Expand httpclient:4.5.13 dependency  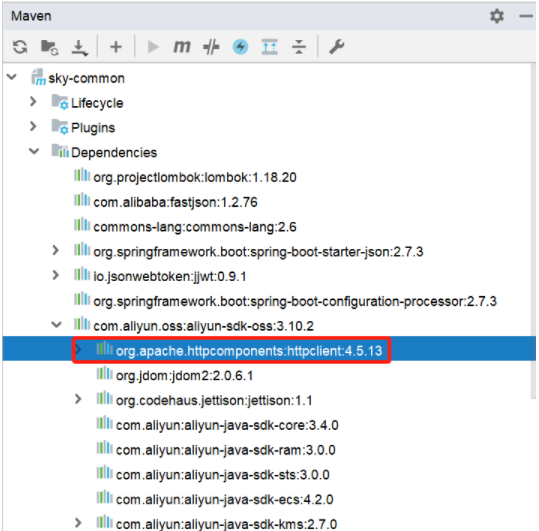coord(78,350)
